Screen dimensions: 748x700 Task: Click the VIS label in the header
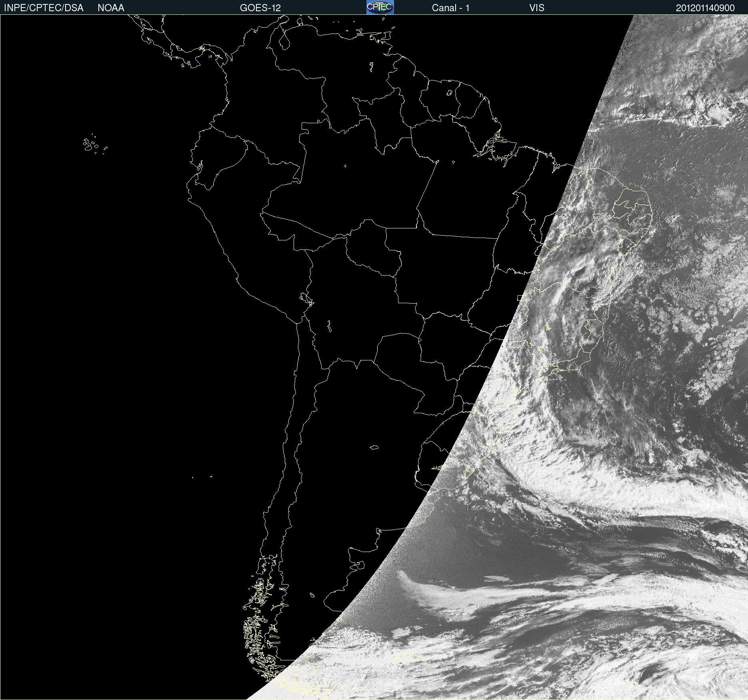(x=537, y=8)
